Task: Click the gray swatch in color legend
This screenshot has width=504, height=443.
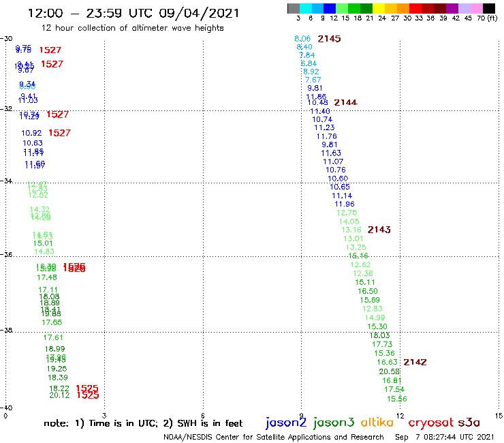Action: point(294,8)
